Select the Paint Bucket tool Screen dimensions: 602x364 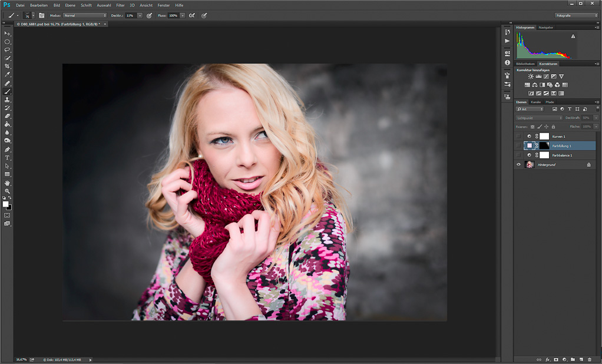click(x=7, y=124)
